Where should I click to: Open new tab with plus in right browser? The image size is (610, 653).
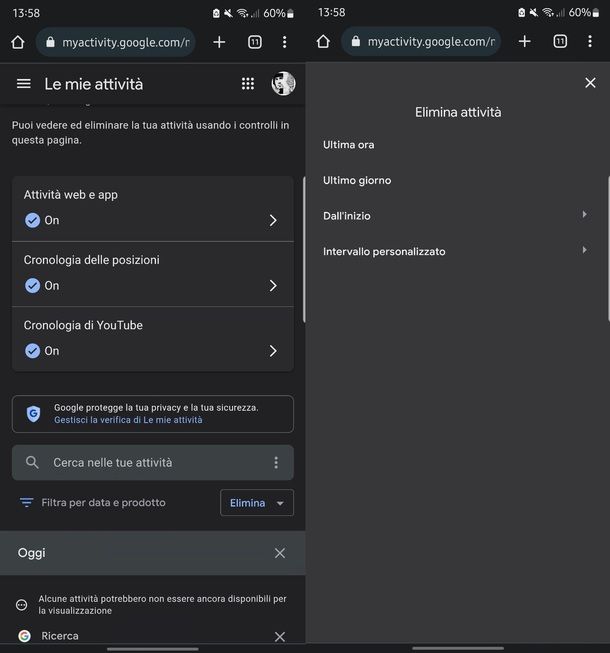click(x=525, y=41)
